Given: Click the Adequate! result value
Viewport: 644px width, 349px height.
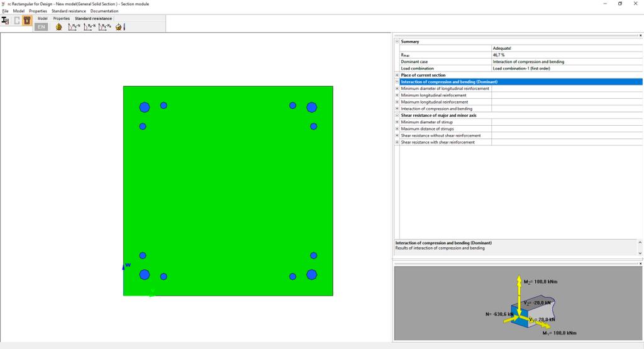Looking at the screenshot, I should [x=502, y=48].
